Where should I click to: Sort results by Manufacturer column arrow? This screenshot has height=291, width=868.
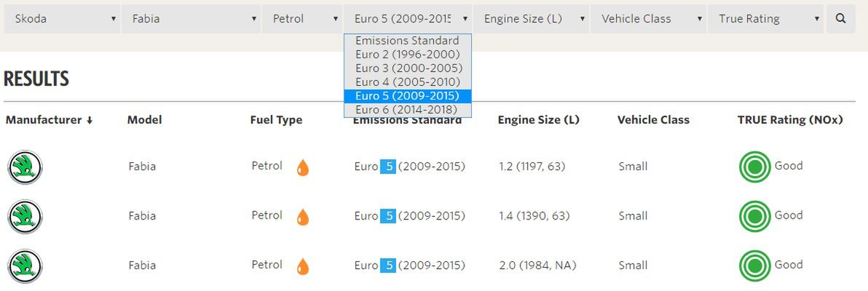pos(89,120)
